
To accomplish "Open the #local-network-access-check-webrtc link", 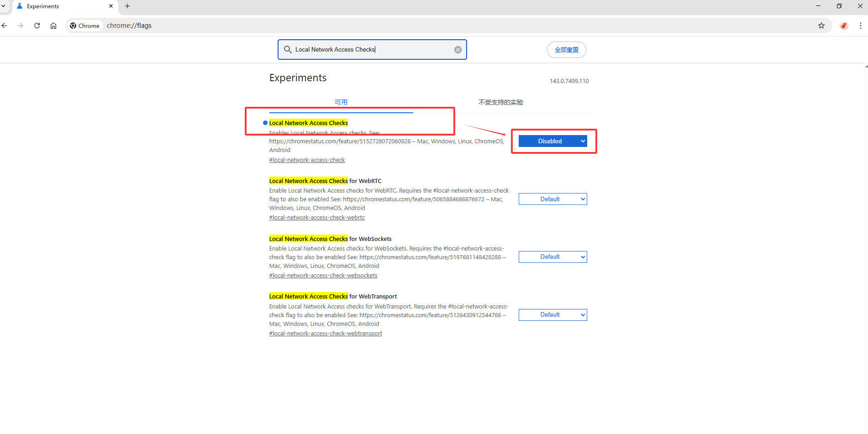I will tap(317, 218).
